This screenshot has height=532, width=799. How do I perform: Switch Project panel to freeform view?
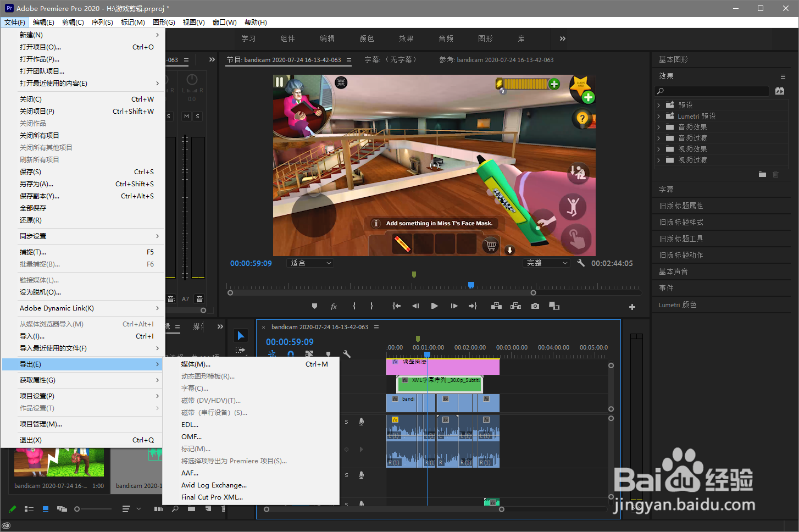pyautogui.click(x=62, y=509)
